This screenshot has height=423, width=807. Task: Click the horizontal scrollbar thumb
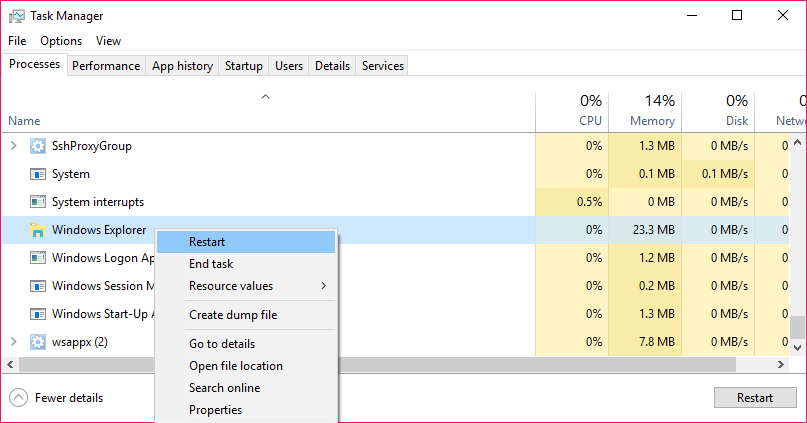[x=377, y=364]
